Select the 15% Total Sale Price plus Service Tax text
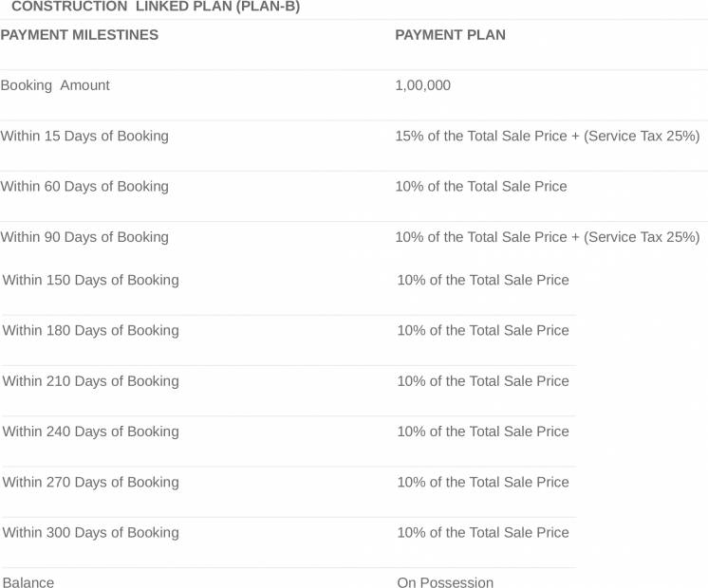The image size is (708, 588). pos(547,136)
